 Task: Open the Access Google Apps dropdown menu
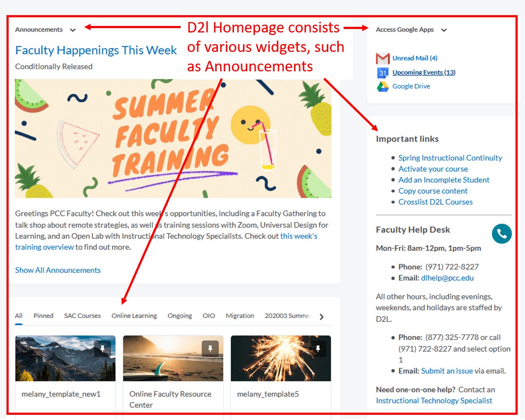point(444,30)
